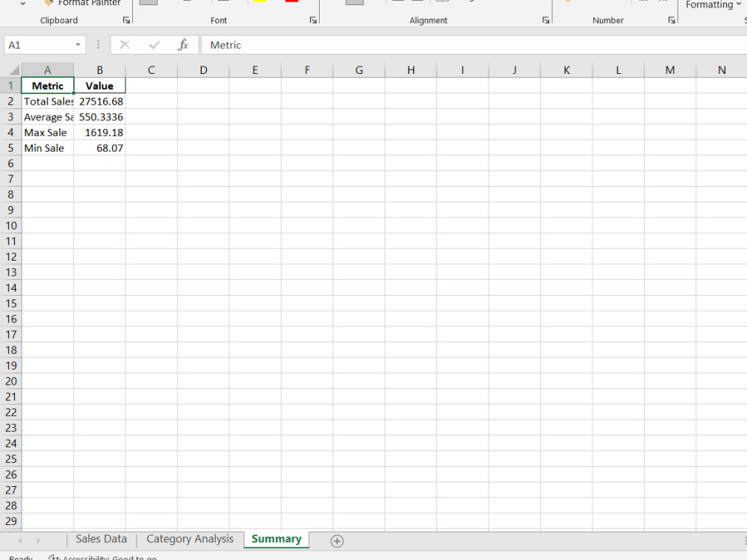Open Insert Function (fx) dialog
This screenshot has width=747, height=560.
coord(183,45)
